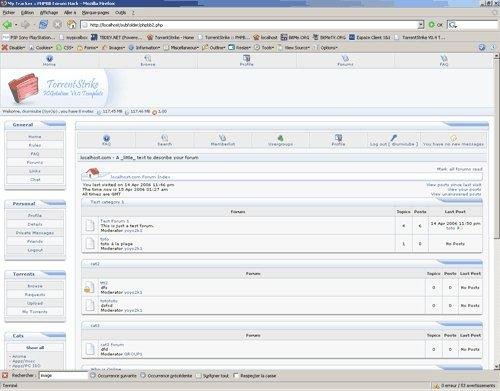Open the Cookies dropdown in developer toolbar

[41, 48]
